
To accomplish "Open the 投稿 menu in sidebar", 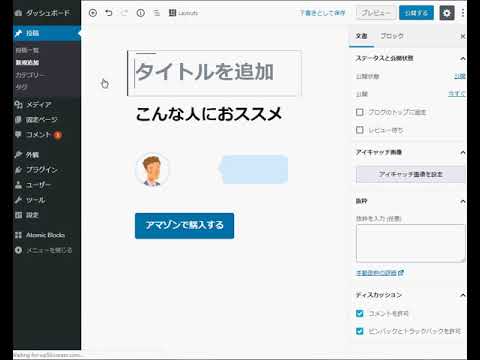I will [47, 33].
